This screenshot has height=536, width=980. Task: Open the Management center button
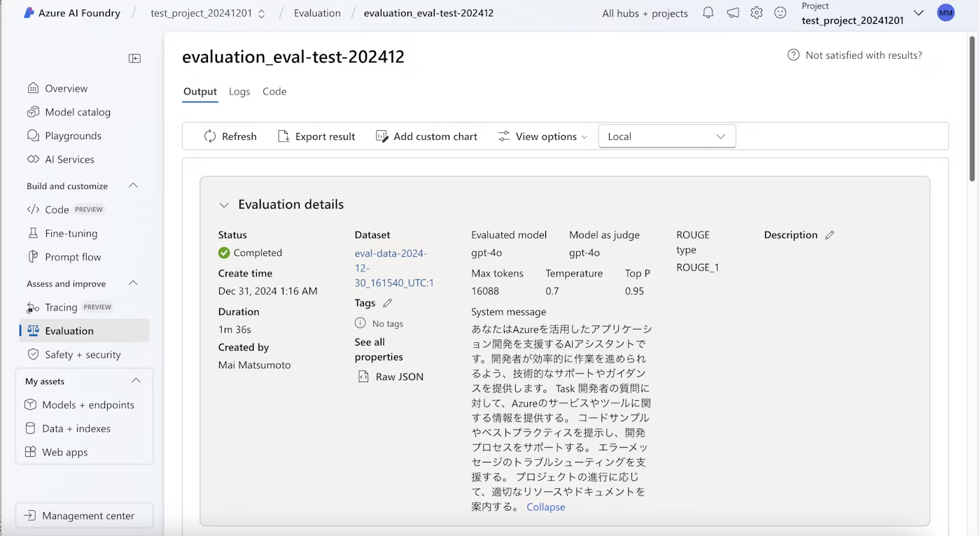coord(84,516)
